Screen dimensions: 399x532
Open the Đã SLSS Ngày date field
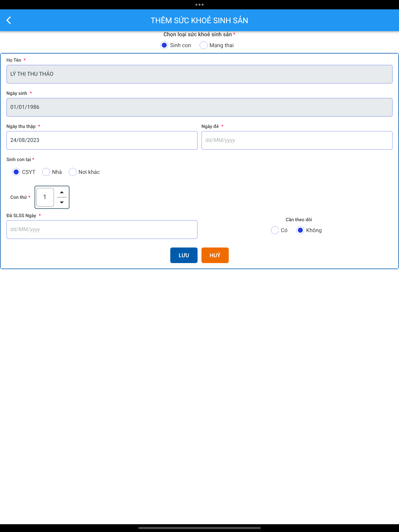point(102,230)
